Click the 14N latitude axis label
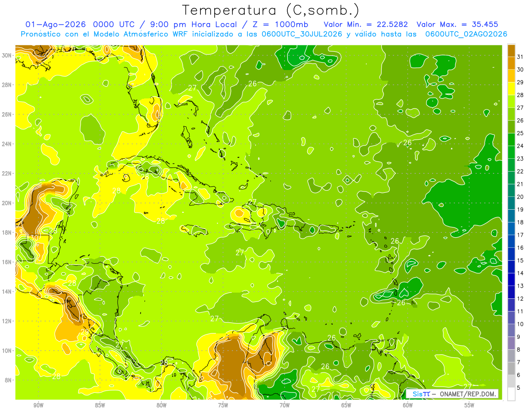 coord(7,291)
